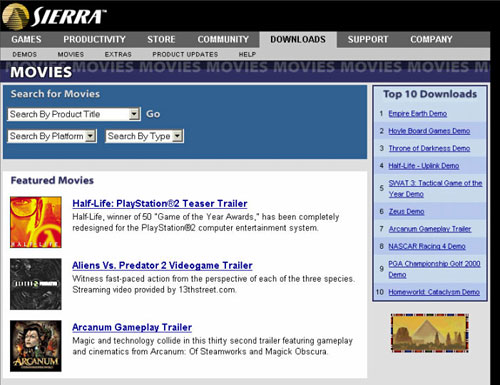The width and height of the screenshot is (500, 385).
Task: Open Search By Type dropdown
Action: pos(145,136)
